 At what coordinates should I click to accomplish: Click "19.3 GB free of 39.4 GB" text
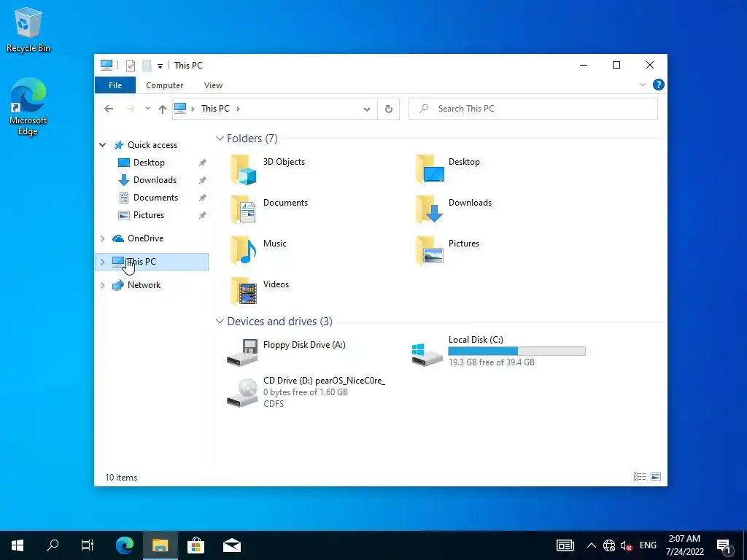[x=492, y=362]
